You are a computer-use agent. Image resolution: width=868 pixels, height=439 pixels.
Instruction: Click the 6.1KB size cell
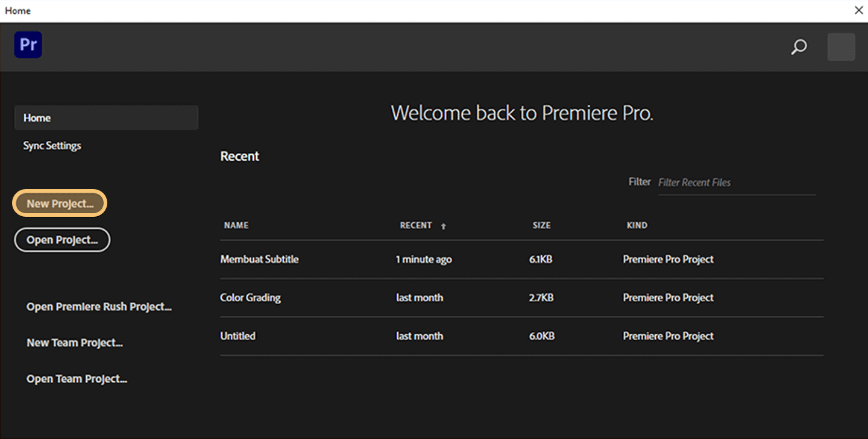pos(541,260)
